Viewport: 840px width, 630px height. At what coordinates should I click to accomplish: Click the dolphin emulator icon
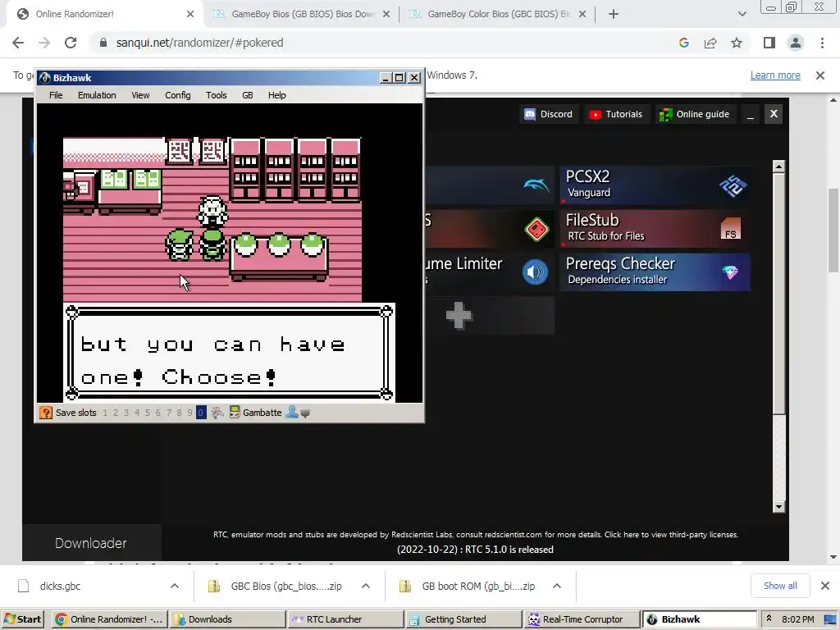click(536, 185)
